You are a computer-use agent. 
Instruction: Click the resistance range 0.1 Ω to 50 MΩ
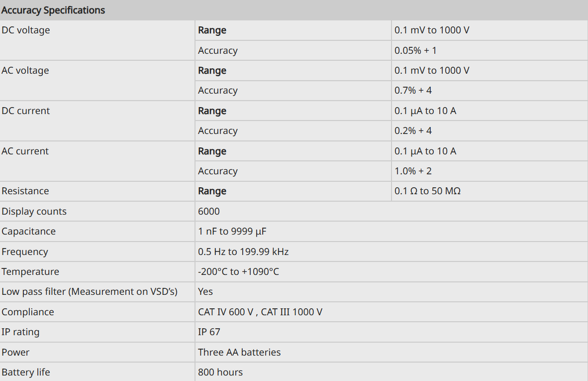pyautogui.click(x=427, y=191)
